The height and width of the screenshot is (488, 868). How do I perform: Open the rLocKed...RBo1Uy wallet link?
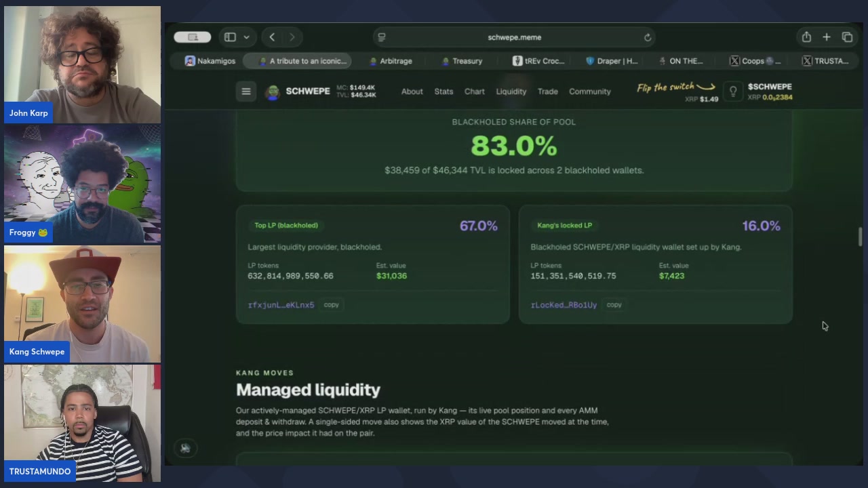[x=564, y=305]
